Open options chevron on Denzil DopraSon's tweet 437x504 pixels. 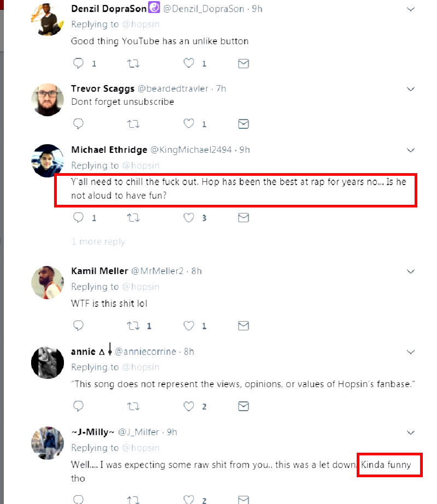[x=411, y=9]
